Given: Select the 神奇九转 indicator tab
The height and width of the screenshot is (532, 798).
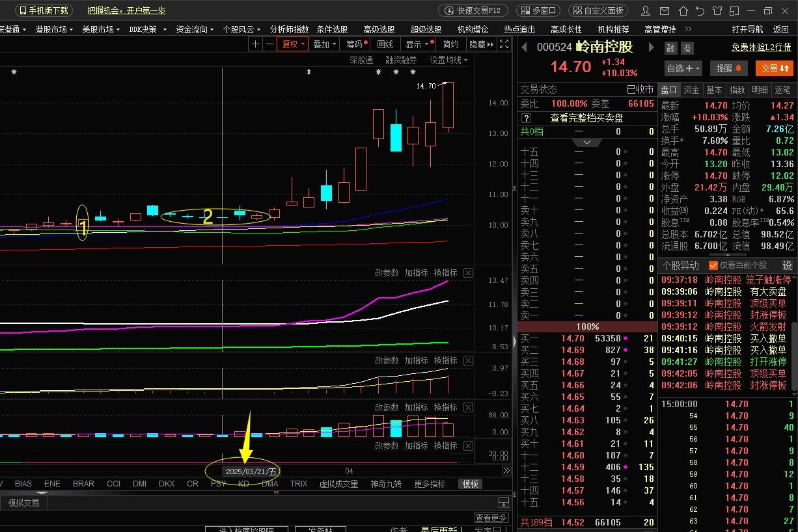Looking at the screenshot, I should (x=386, y=484).
